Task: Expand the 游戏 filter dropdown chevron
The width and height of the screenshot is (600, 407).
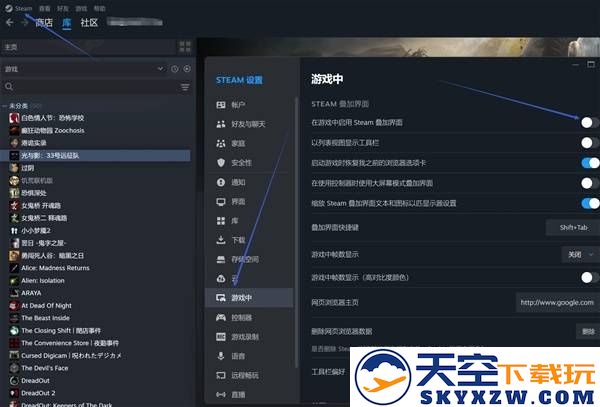Action: point(160,69)
